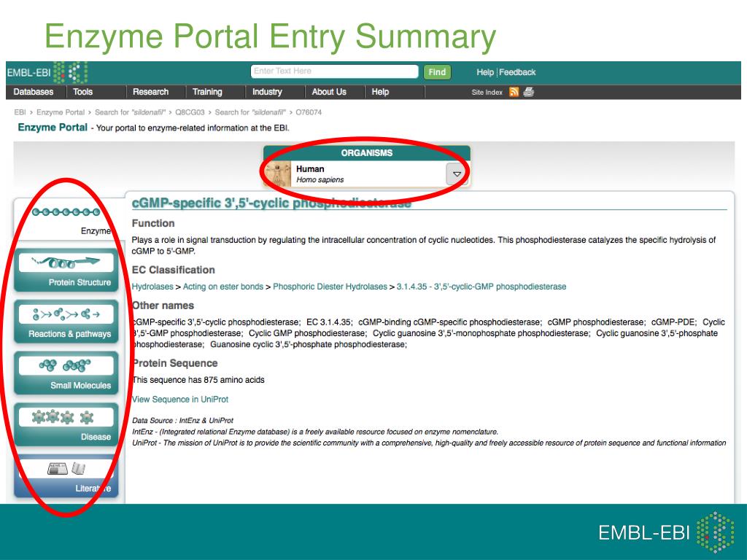This screenshot has width=747, height=560.
Task: Click the EMBL-EBI logo in header
Action: [47, 73]
